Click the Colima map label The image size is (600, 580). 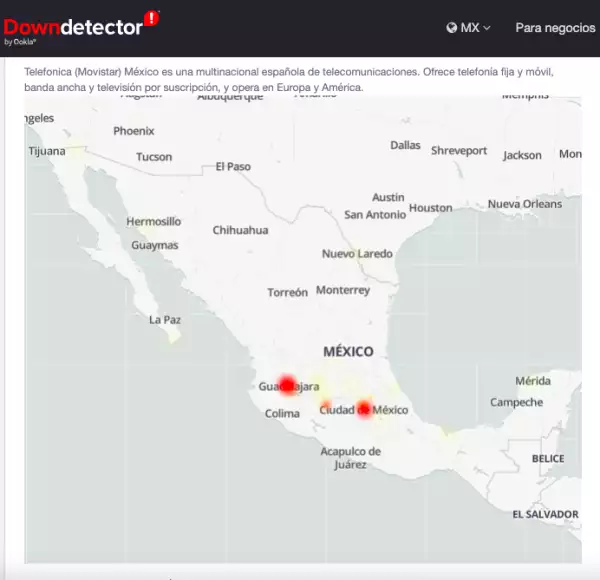click(x=282, y=414)
